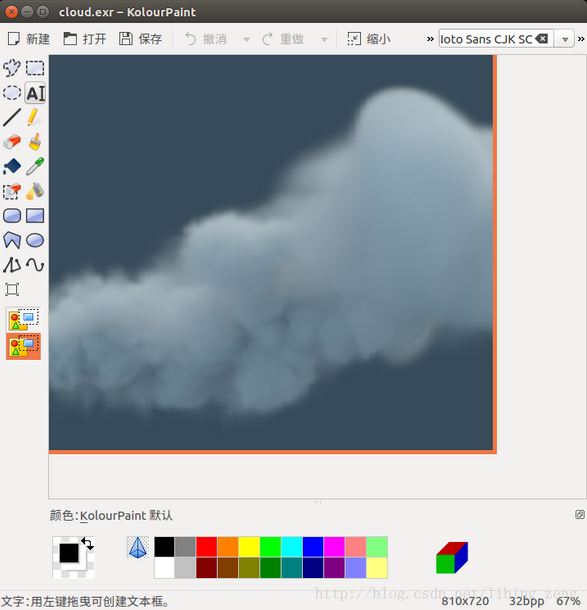587x610 pixels.
Task: Toggle colour similarity cube
Action: tap(452, 557)
